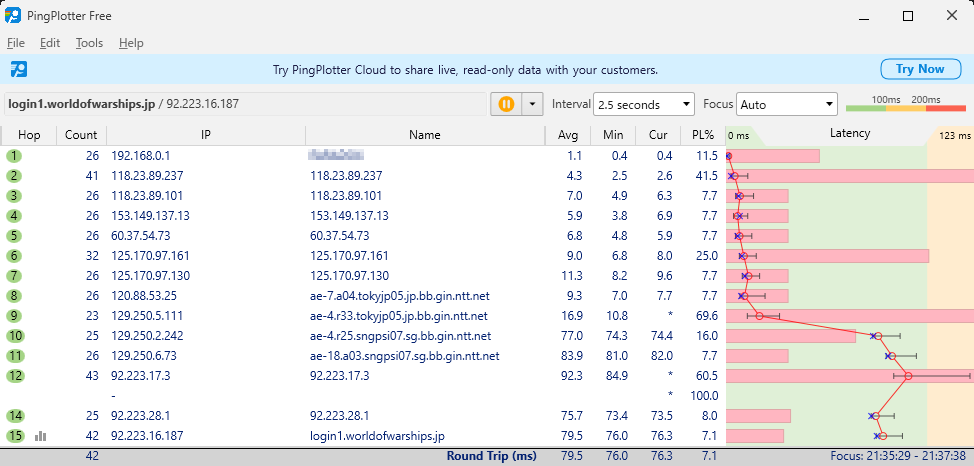
Task: Select hop 2 green circle icon
Action: click(14, 176)
